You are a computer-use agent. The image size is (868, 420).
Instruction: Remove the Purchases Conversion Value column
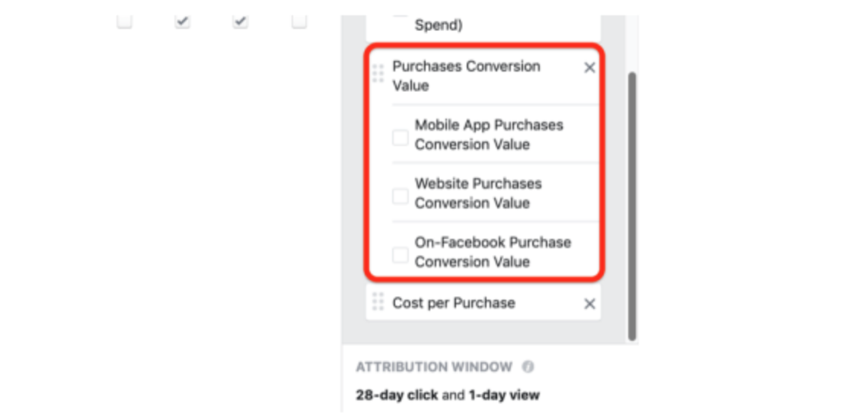click(x=589, y=68)
